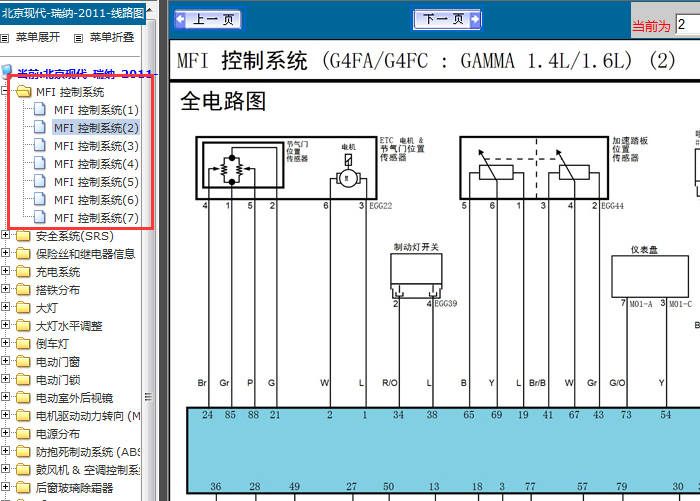
Task: Select the 安全系统(SRS) tree label
Action: click(x=75, y=236)
